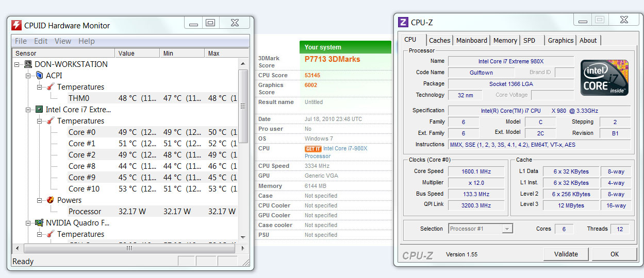
Task: Collapse Temperatures under NVIDIA Quadro
Action: point(40,234)
